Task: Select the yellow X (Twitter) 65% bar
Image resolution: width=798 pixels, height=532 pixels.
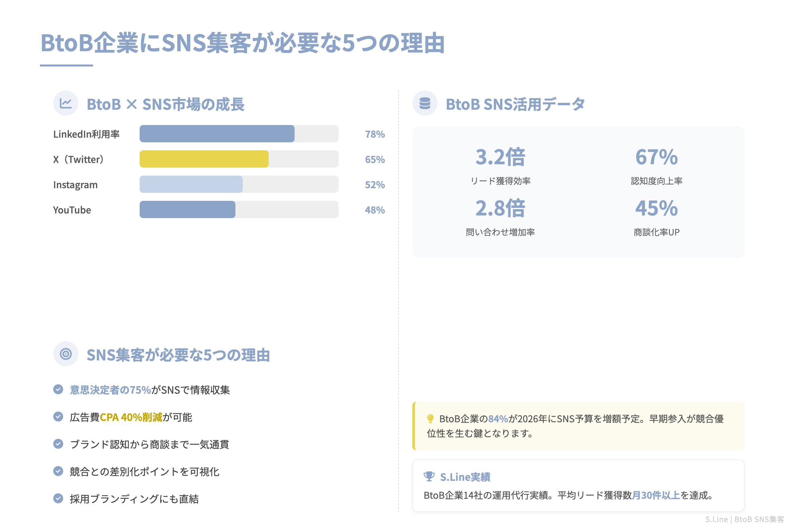Action: (203, 159)
